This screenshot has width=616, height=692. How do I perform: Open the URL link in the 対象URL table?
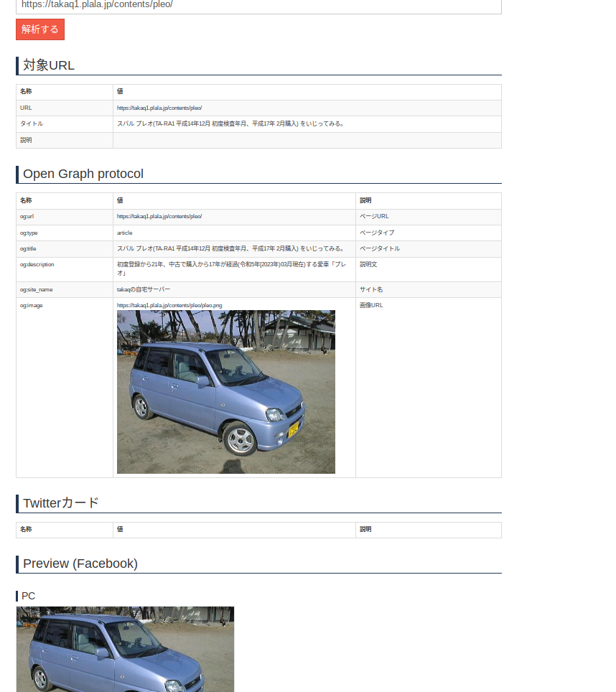pyautogui.click(x=159, y=108)
